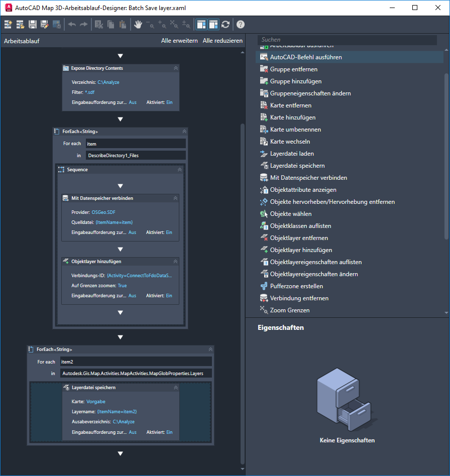Select AutoCAD-Befehl ausführen activity
Image resolution: width=450 pixels, height=476 pixels.
350,57
